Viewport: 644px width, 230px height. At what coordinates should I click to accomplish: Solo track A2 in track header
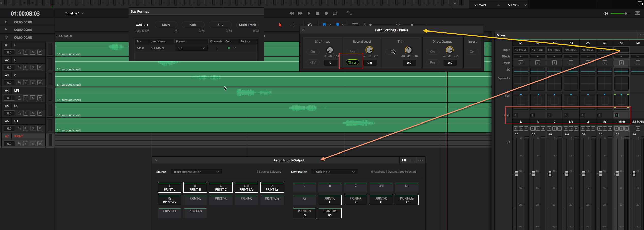(33, 67)
